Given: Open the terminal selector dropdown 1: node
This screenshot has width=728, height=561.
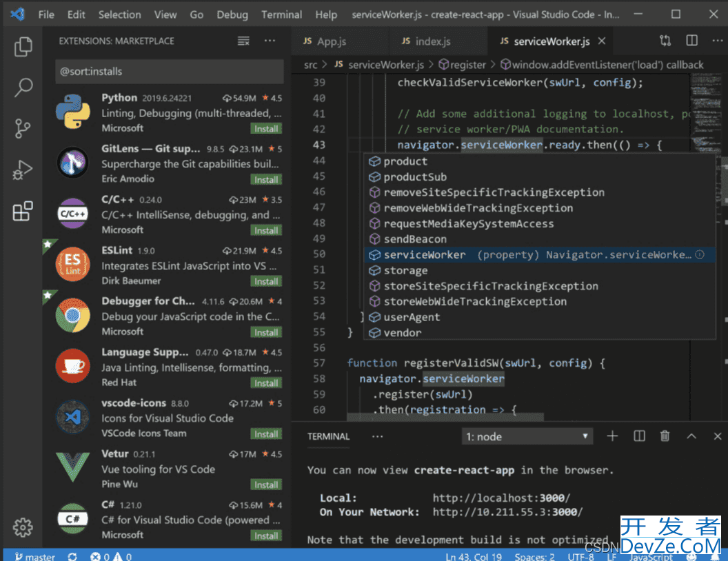Looking at the screenshot, I should (x=527, y=437).
